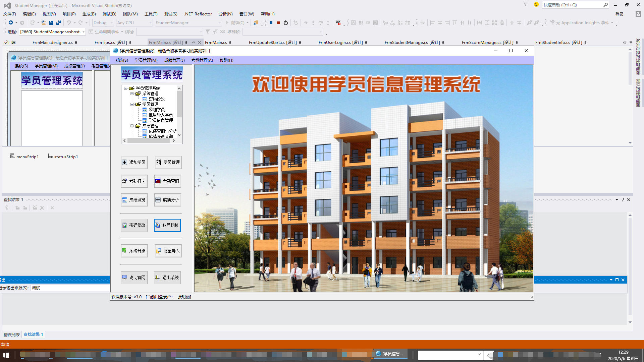Click the Save All toolbar icon
Screen dimensions: 644x362
[59, 23]
